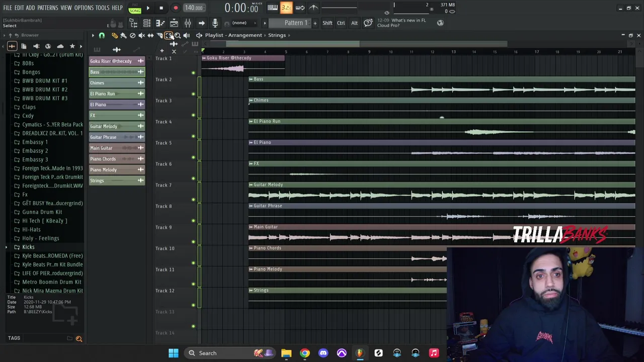Expand the Bongos browser folder
Image resolution: width=644 pixels, height=362 pixels.
[x=31, y=72]
